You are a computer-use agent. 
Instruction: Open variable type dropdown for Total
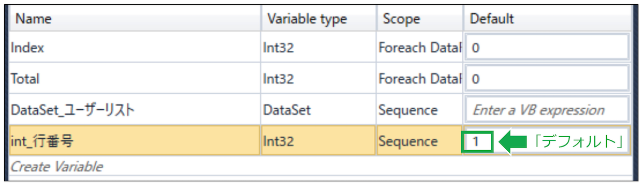point(319,78)
